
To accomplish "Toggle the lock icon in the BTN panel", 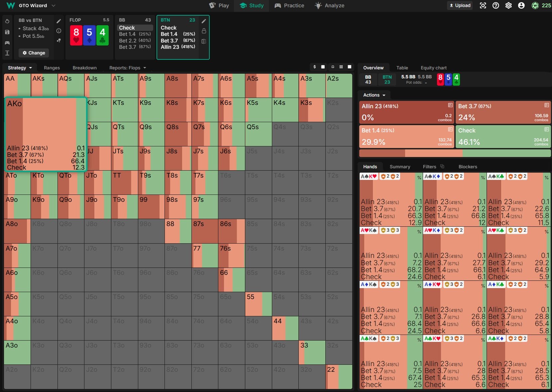I will [x=204, y=31].
